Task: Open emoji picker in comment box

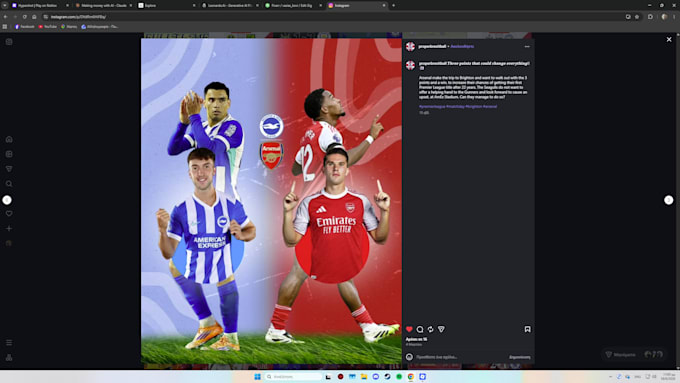Action: tap(409, 357)
